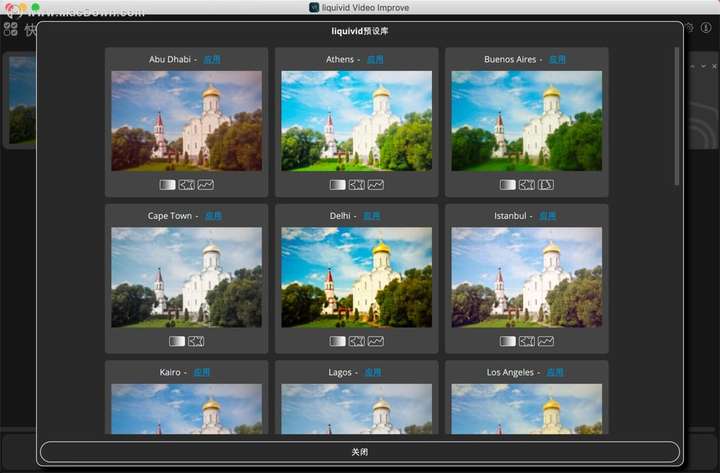This screenshot has height=473, width=720.
Task: Click the Buenos Aires preview thumbnail
Action: (x=527, y=121)
